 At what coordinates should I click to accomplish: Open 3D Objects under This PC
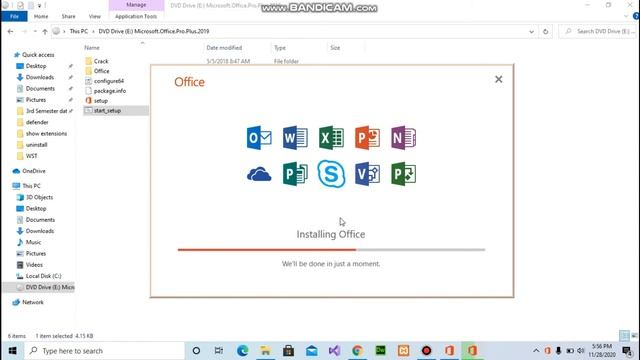[39, 197]
